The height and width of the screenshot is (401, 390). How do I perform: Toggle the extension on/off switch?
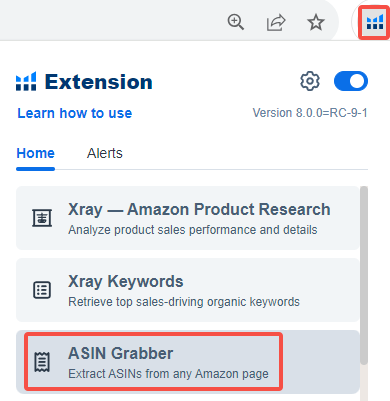tap(351, 81)
